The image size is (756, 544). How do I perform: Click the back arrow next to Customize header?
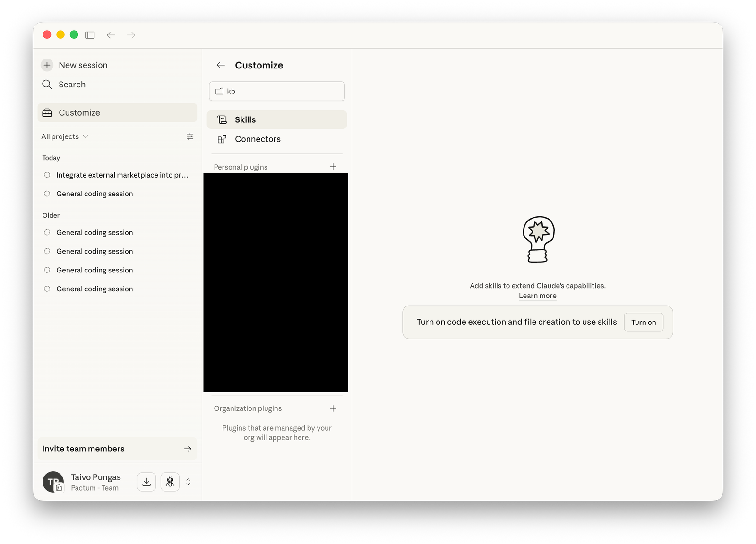point(221,65)
